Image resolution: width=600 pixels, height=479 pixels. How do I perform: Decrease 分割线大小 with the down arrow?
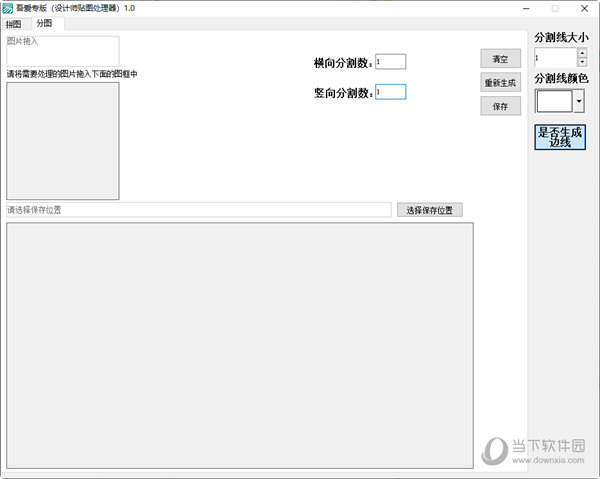[582, 62]
